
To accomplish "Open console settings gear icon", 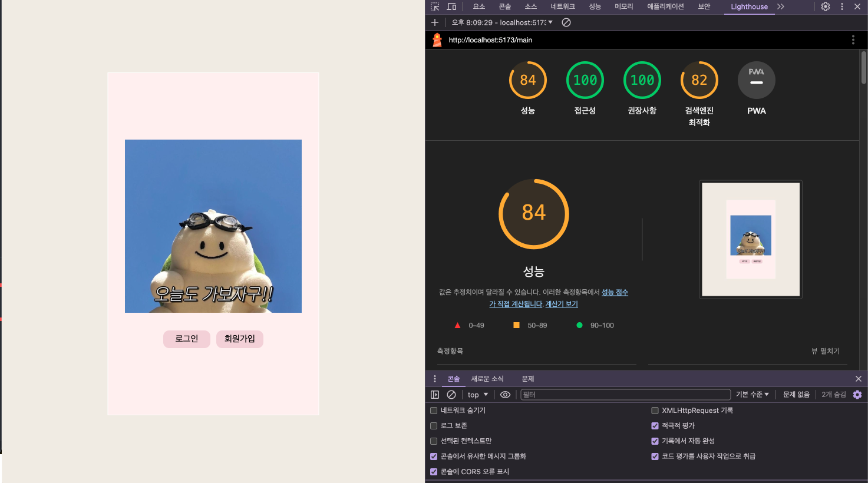I will pos(857,395).
